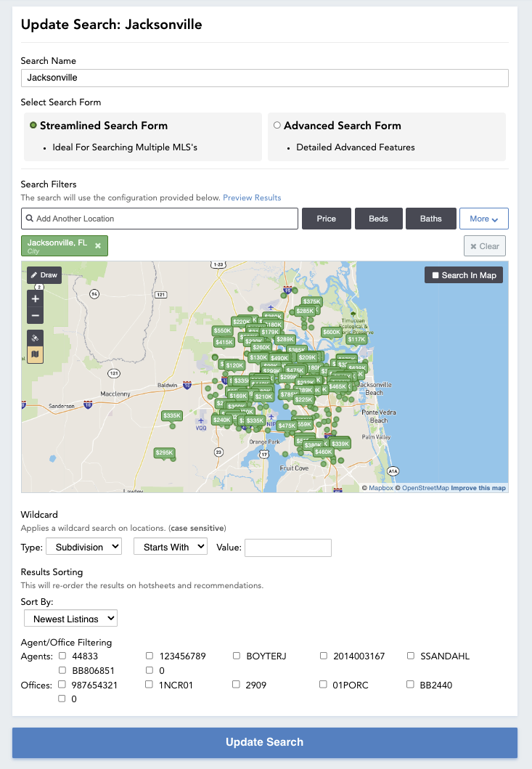Open the $260K listing marker
This screenshot has height=769, width=532.
click(262, 347)
